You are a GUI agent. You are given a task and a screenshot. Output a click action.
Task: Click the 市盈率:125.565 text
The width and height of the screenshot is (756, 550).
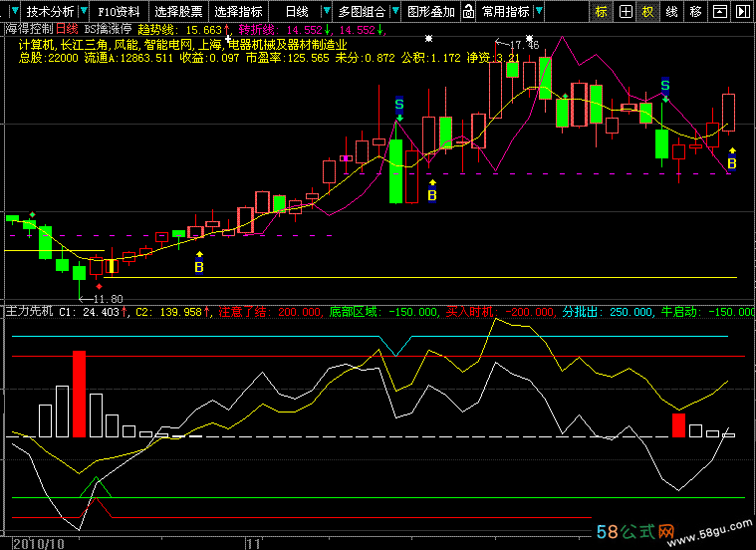click(x=287, y=59)
